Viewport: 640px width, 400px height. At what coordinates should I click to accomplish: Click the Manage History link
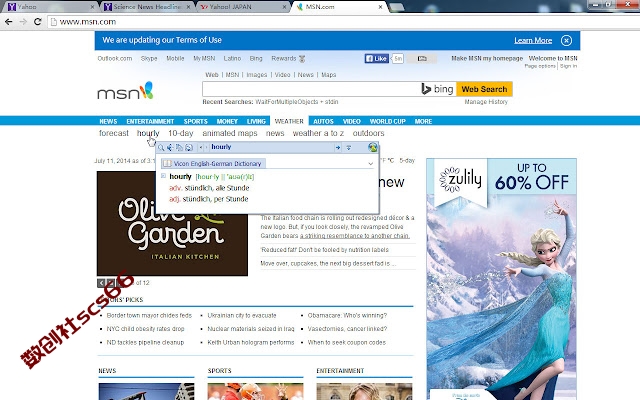[486, 102]
